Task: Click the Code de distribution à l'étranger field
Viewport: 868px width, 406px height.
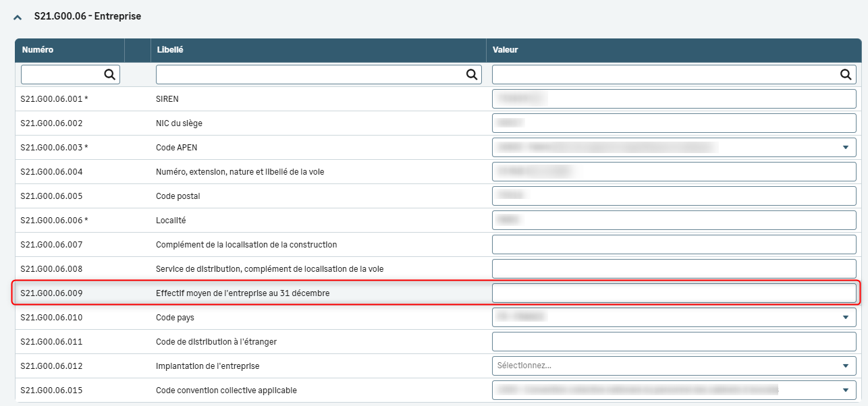Action: tap(674, 341)
